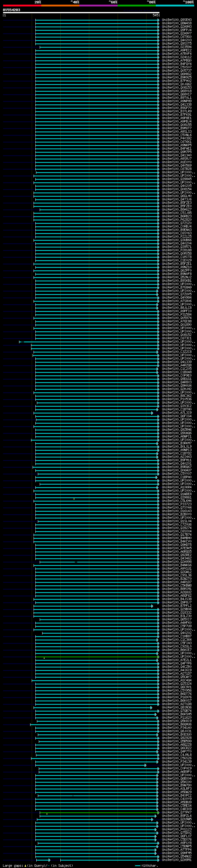
Task: Click UniRef100_A7L3I9 label
Action: click(x=177, y=413)
